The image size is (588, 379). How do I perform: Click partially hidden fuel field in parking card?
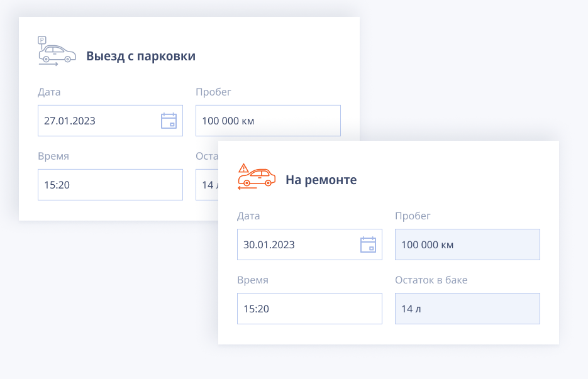(x=206, y=185)
